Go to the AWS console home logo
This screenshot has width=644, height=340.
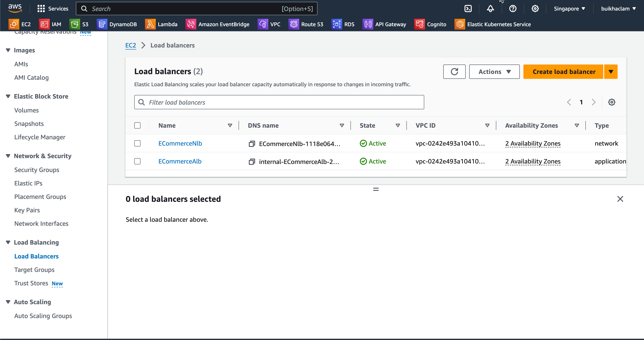coord(15,9)
